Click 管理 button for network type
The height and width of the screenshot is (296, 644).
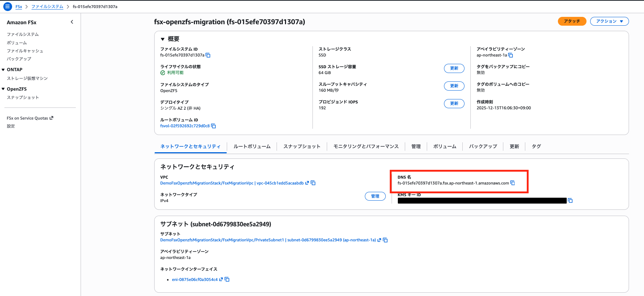point(375,196)
